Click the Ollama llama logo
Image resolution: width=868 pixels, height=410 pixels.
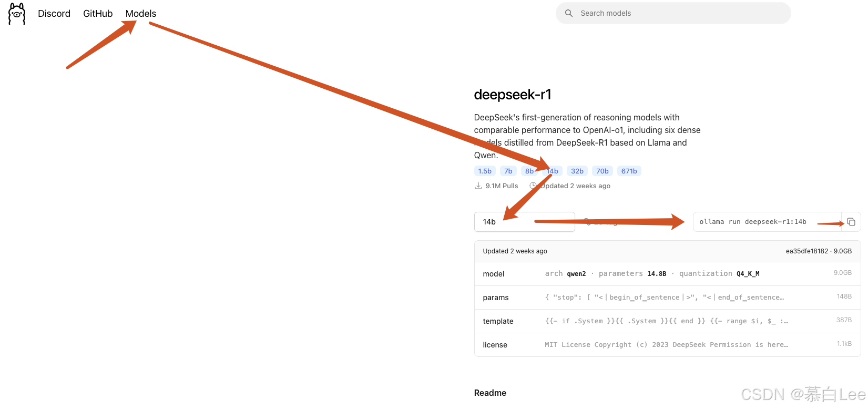click(17, 14)
